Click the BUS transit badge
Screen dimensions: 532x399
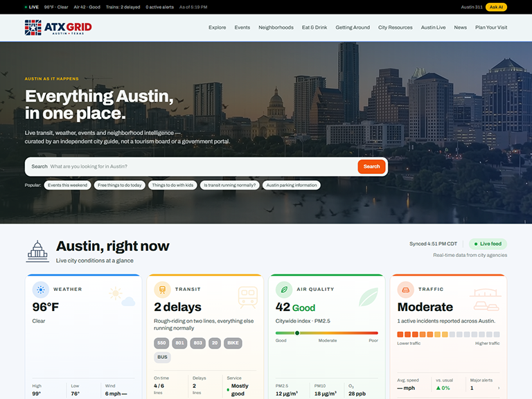tap(162, 357)
